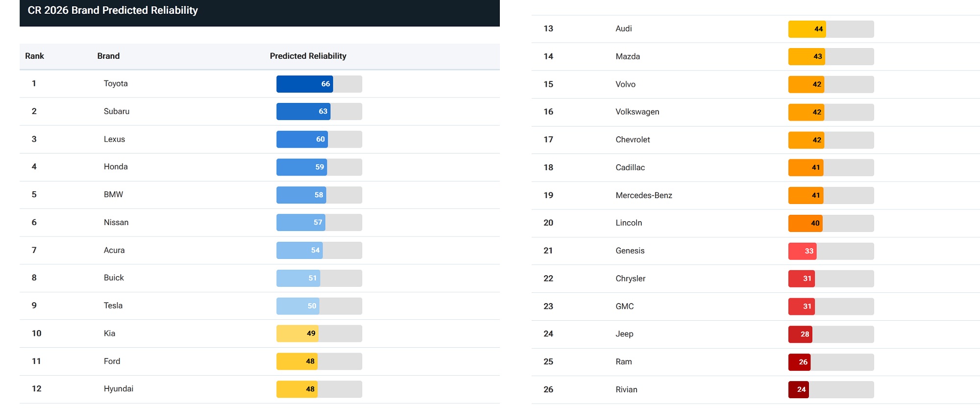Viewport: 980px width, 409px height.
Task: Click Rivian's dark red bar of 24
Action: click(x=799, y=390)
